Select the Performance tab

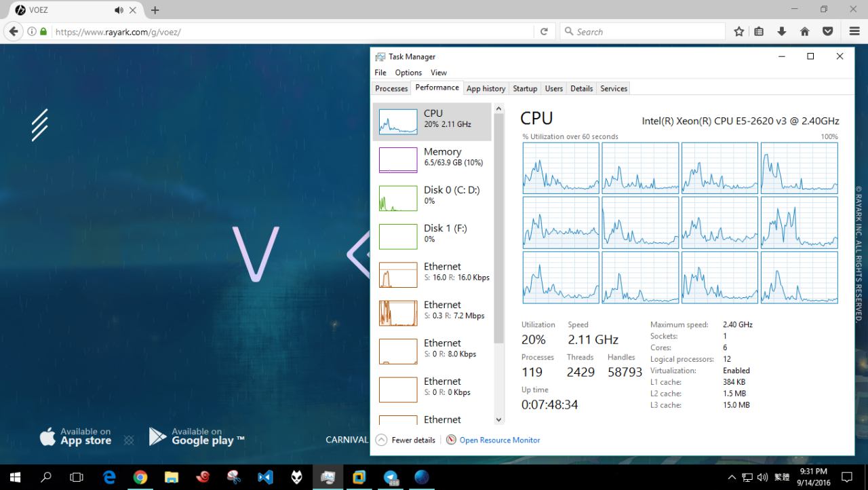437,88
